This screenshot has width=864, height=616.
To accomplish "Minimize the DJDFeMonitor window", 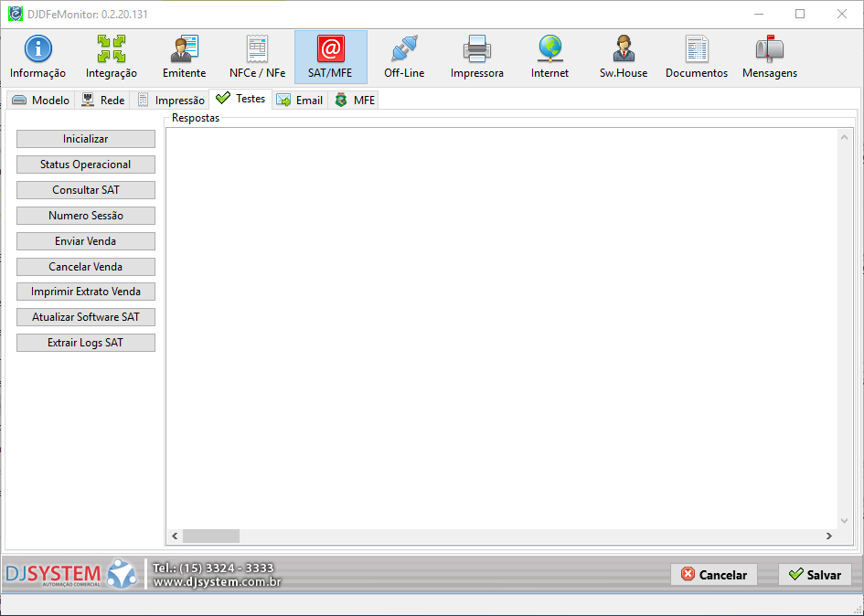I will (759, 15).
